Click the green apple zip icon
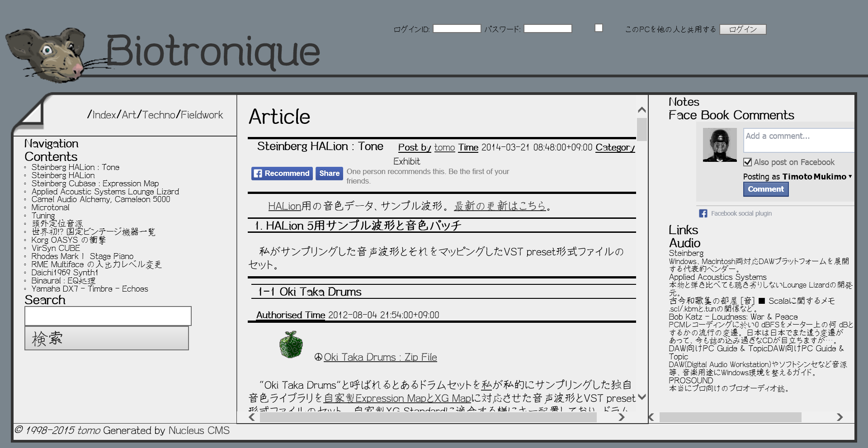The image size is (868, 448). tap(291, 344)
